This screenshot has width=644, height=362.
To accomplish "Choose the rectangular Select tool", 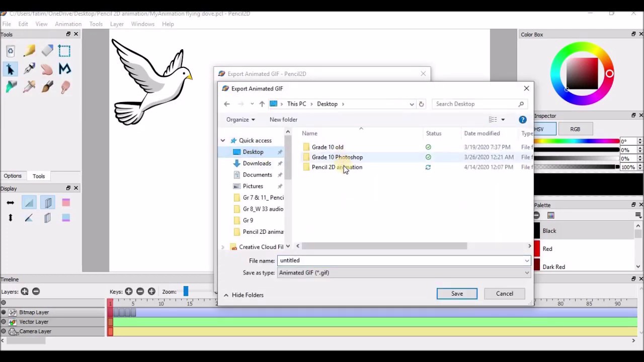I will pos(65,51).
